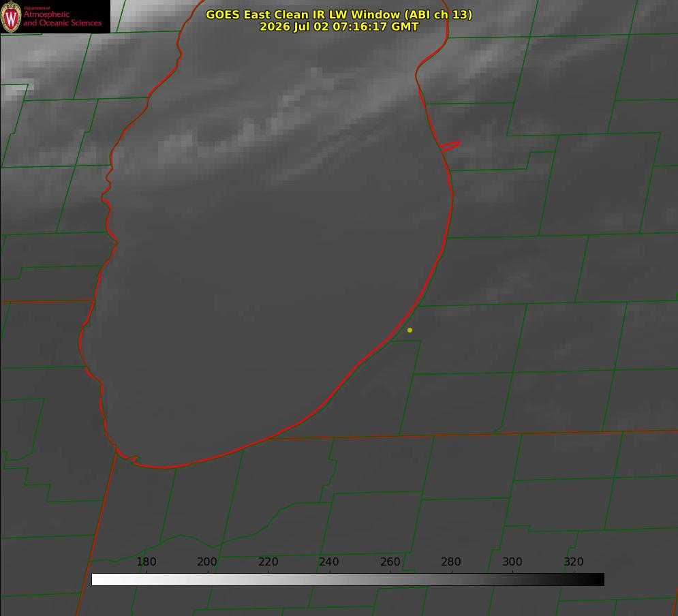Screen dimensions: 678x616
Task: Click the bright cloud streak over the lake
Action: coord(268,125)
